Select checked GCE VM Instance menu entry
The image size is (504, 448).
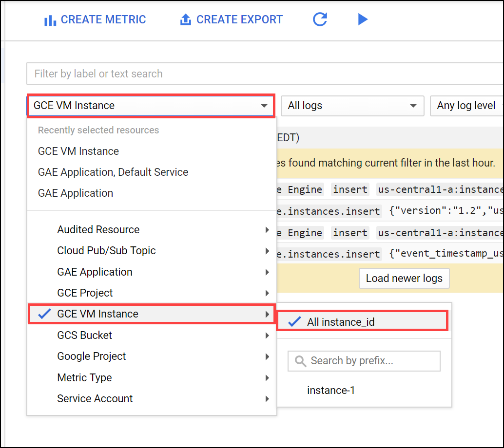pyautogui.click(x=152, y=314)
